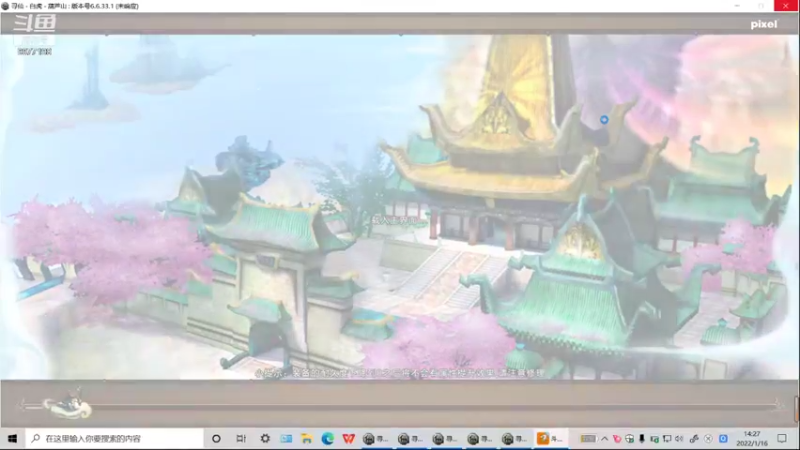The height and width of the screenshot is (450, 800).
Task: Open the blue window icon left of File Explorer
Action: [x=286, y=438]
